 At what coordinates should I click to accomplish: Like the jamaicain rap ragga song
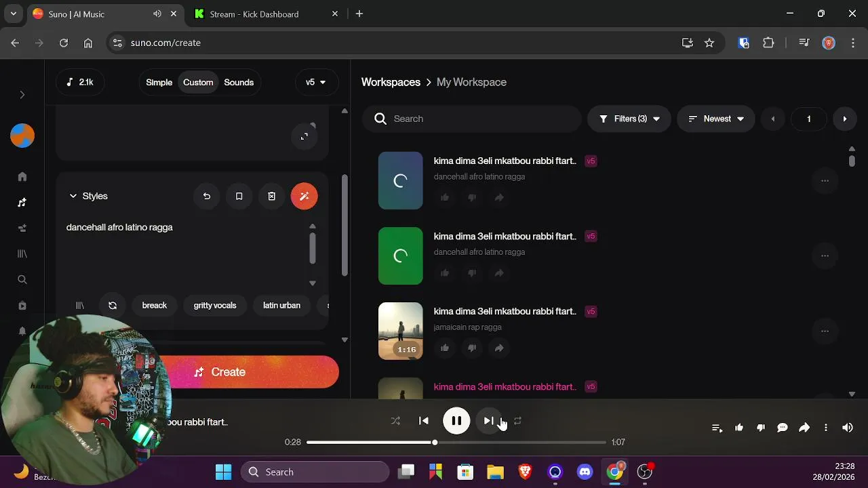coord(445,348)
